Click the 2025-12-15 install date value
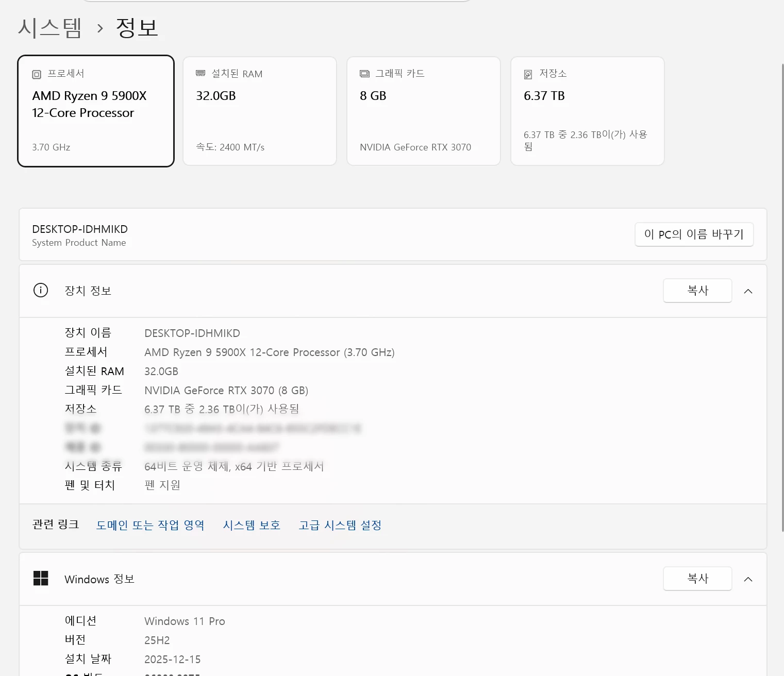The height and width of the screenshot is (676, 784). (173, 660)
